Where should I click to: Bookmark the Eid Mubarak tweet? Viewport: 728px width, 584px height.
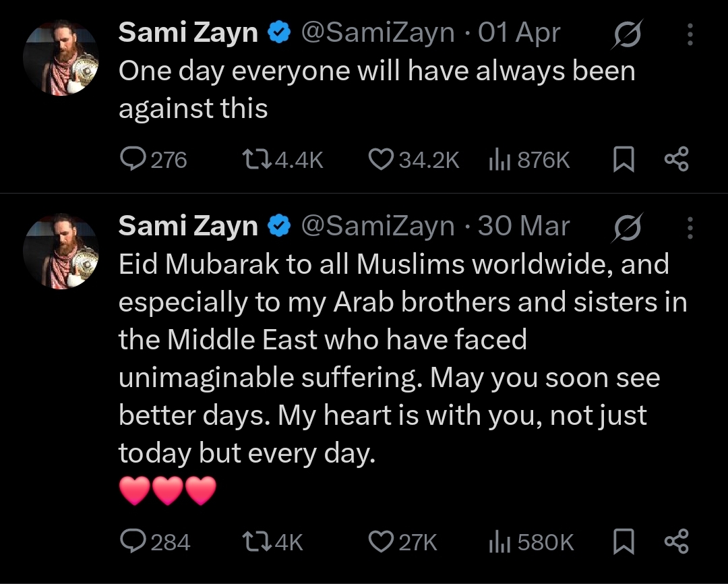pyautogui.click(x=624, y=542)
